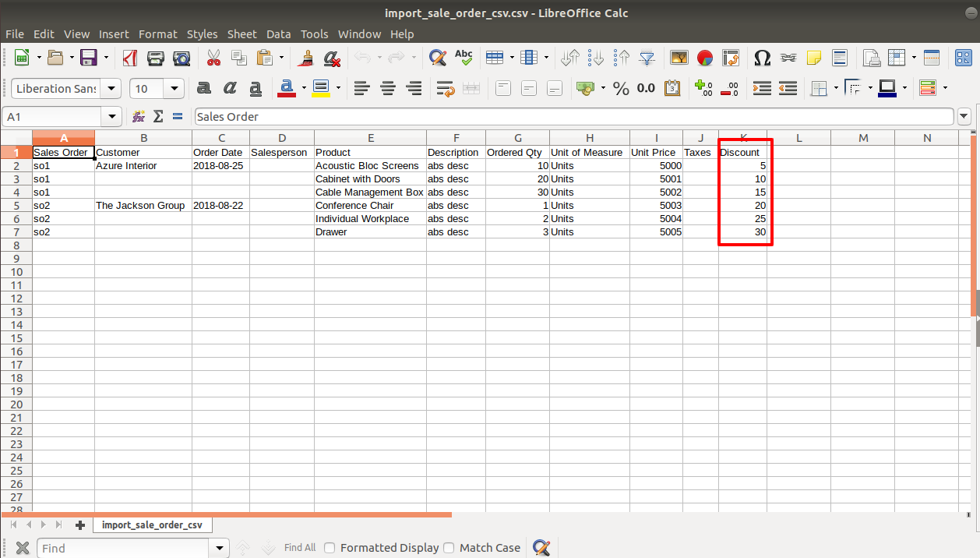The height and width of the screenshot is (558, 980).
Task: Click the Paste clipboard icon
Action: coord(264,58)
